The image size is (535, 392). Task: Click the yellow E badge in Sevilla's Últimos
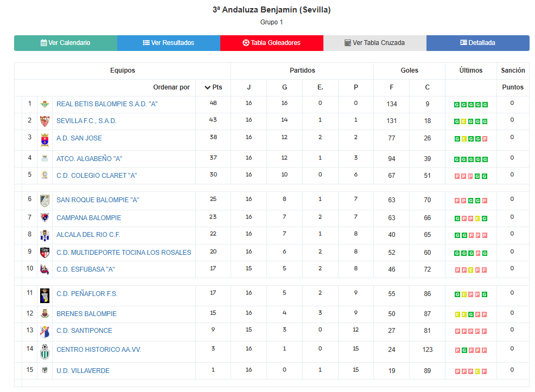(x=464, y=121)
